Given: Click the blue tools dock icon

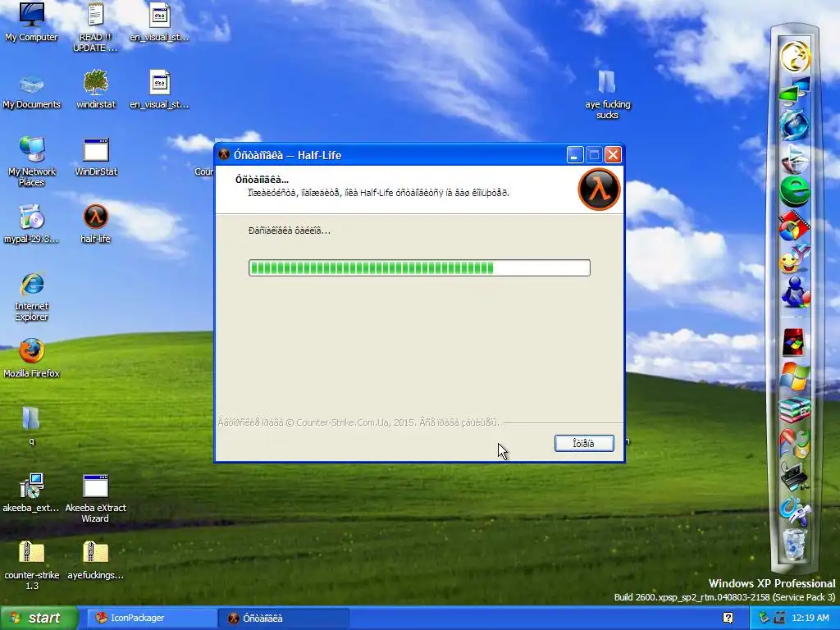Looking at the screenshot, I should click(x=795, y=512).
